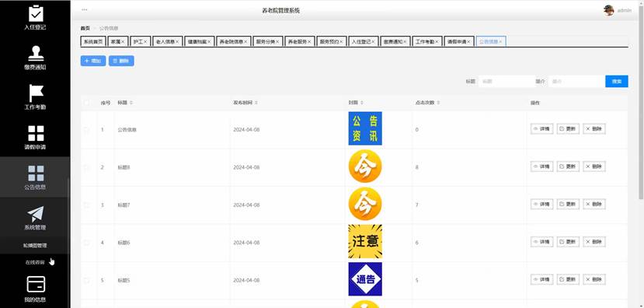Screen dimensions: 644x308
Task: Click the blue 搜索 search button
Action: (x=617, y=82)
